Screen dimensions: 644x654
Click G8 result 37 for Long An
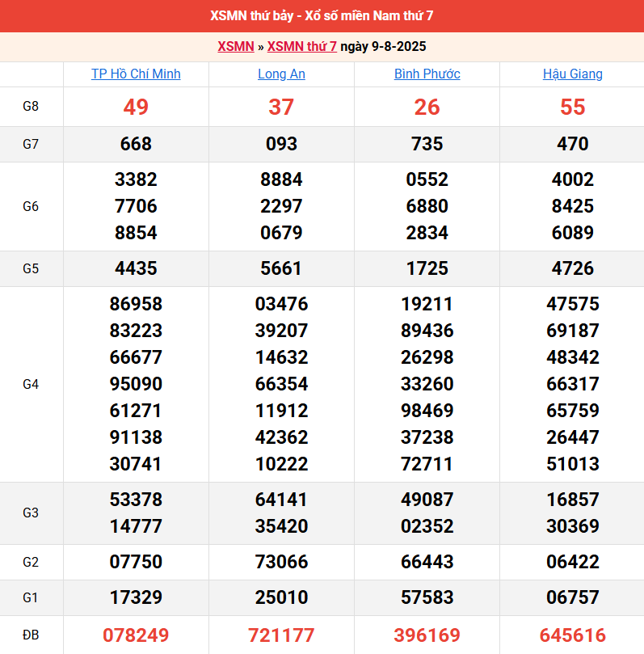click(x=281, y=107)
